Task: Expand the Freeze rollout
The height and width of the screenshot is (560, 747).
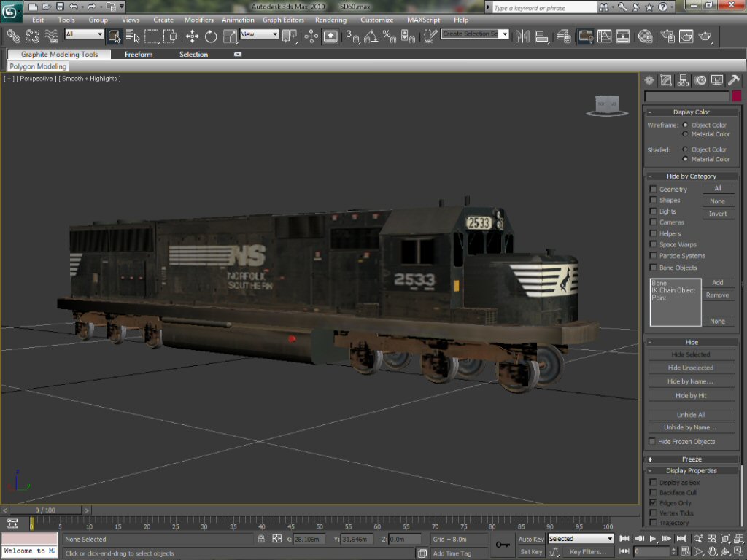Action: pyautogui.click(x=692, y=459)
